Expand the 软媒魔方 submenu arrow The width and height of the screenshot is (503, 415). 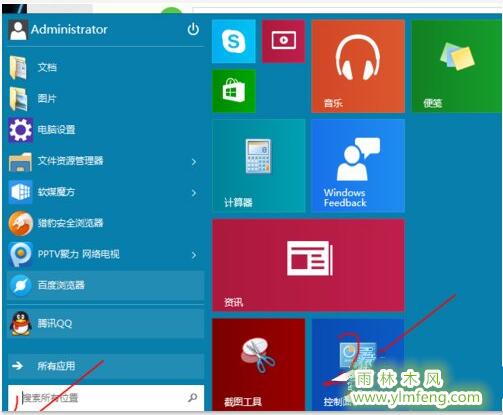point(194,193)
